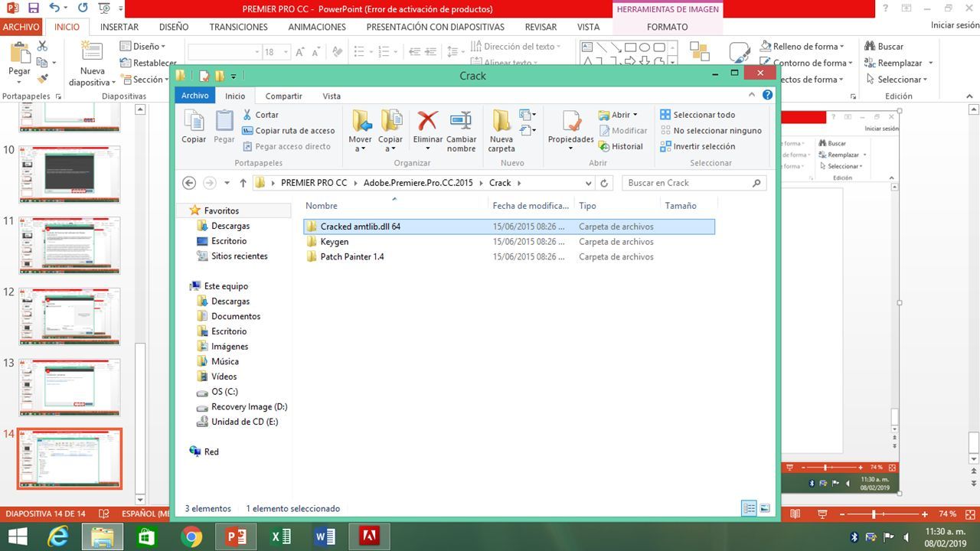Click Copiar a in Organizar group
The width and height of the screenshot is (980, 551).
(x=390, y=131)
